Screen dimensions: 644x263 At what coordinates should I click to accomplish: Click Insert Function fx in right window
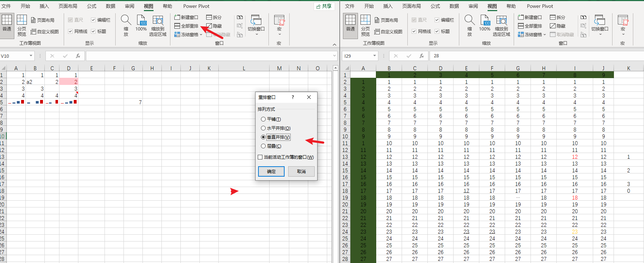422,56
